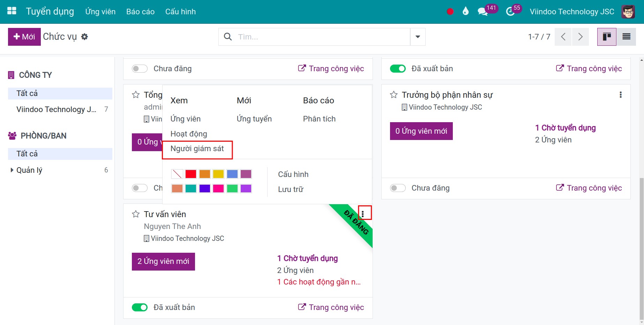Open search options dropdown arrow
This screenshot has height=325, width=644.
(x=418, y=37)
